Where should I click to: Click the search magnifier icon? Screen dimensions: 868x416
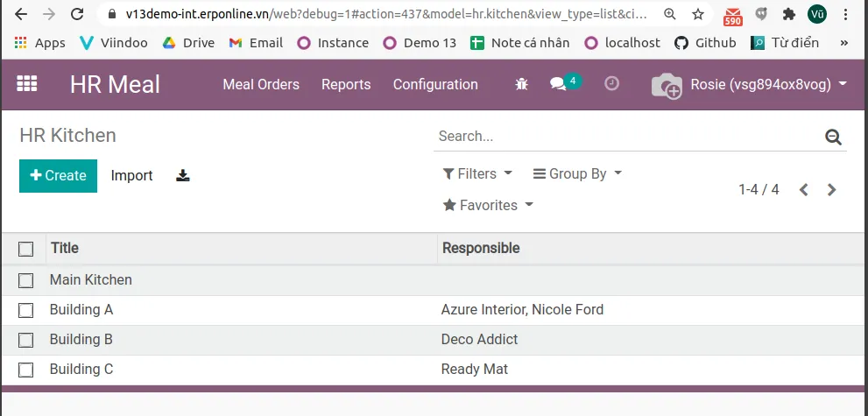pos(833,137)
